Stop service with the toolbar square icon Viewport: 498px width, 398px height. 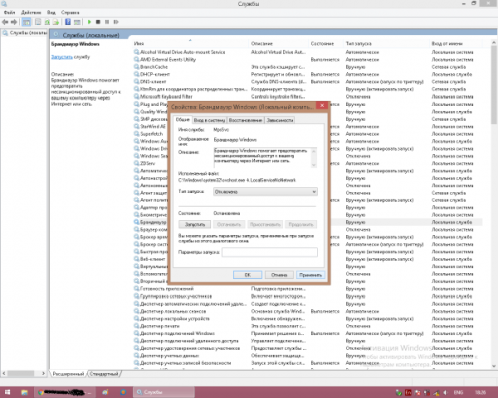tap(98, 22)
